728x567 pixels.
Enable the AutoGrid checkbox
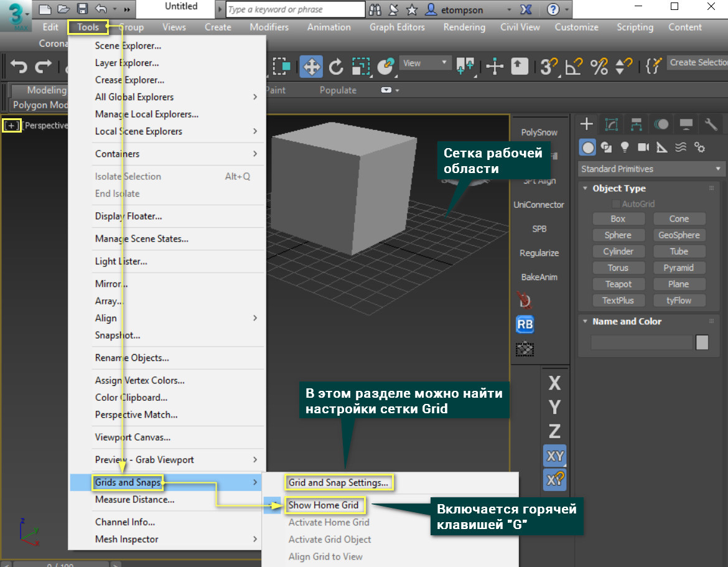(x=616, y=204)
